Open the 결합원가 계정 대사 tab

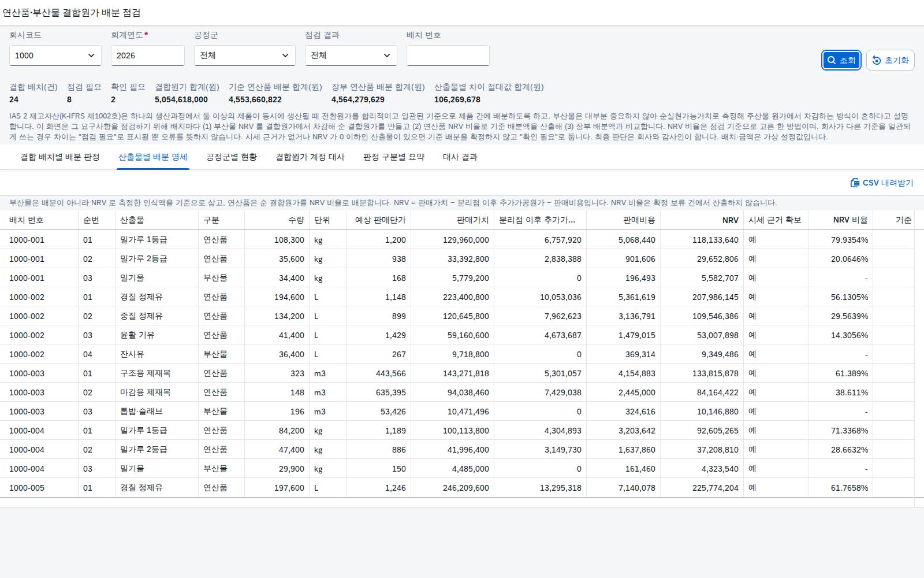pyautogui.click(x=310, y=157)
